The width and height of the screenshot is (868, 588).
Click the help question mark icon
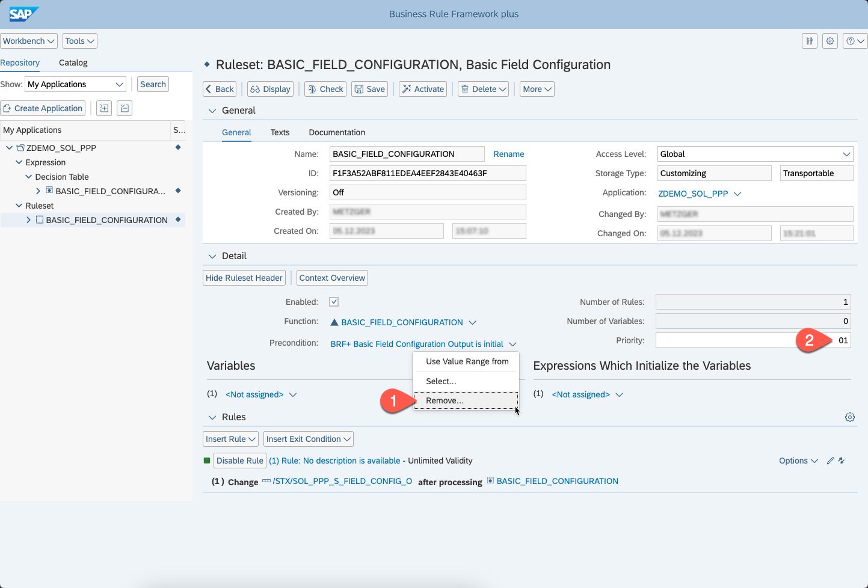851,41
